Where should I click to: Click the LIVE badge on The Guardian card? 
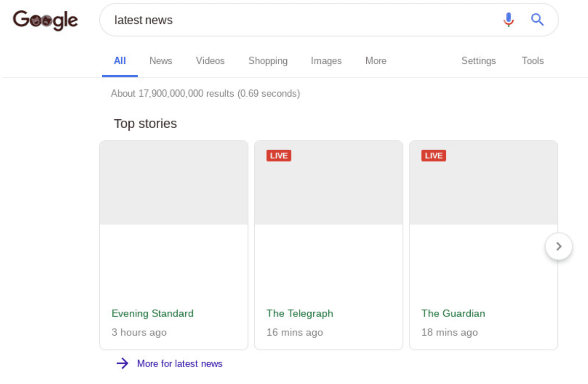434,156
